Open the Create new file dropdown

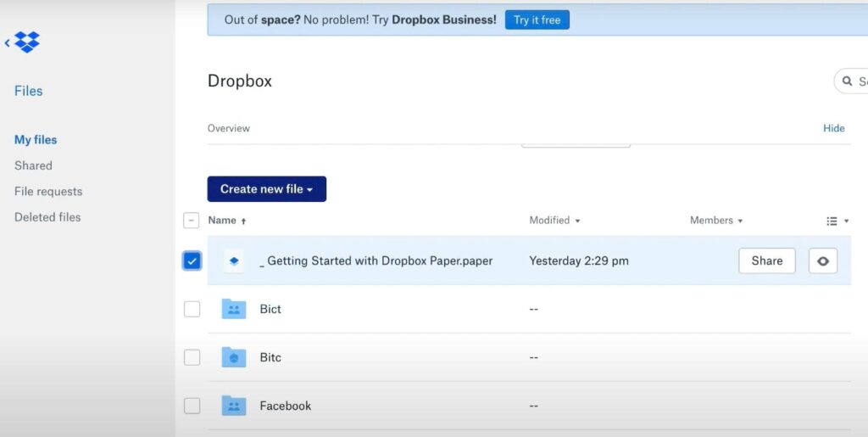pos(267,189)
